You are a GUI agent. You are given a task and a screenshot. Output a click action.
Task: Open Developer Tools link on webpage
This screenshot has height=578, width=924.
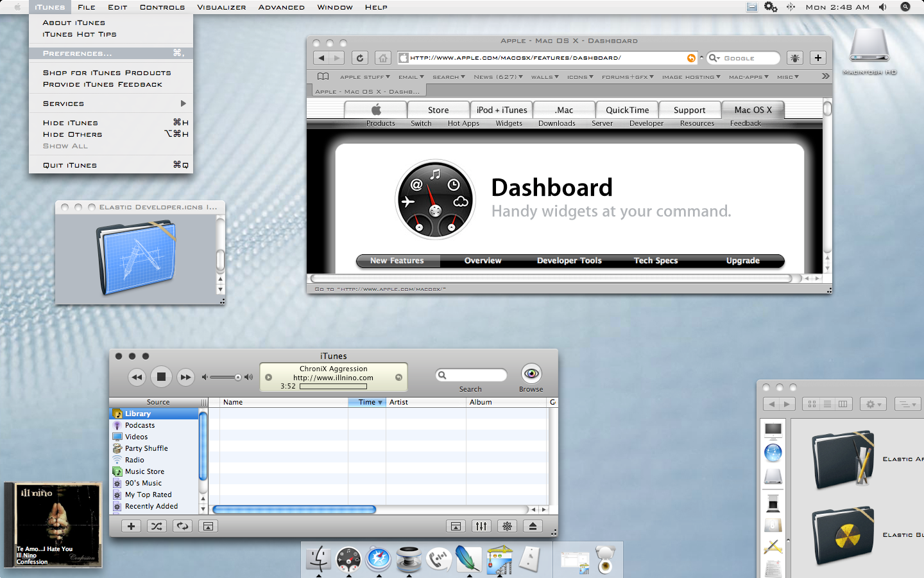pos(569,261)
